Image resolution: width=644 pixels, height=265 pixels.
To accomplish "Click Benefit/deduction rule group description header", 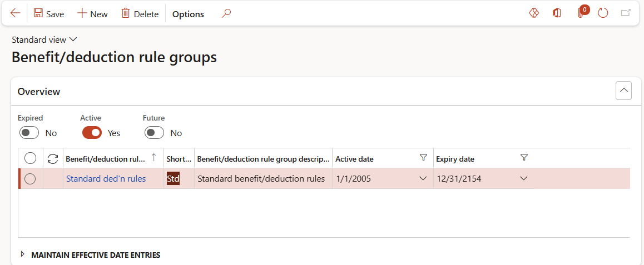I will point(263,158).
